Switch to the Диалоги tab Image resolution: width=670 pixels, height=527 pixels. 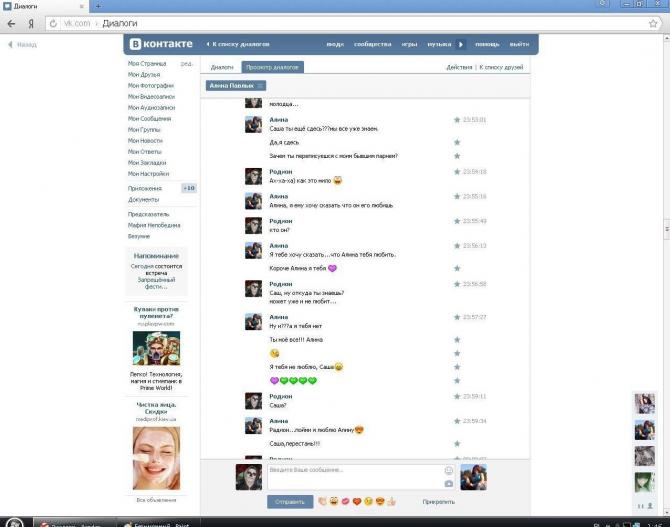click(x=222, y=67)
